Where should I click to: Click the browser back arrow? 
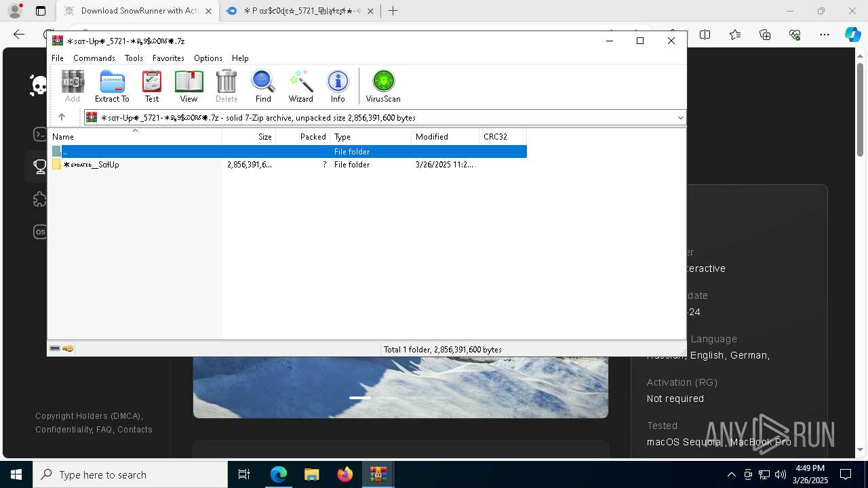click(19, 35)
